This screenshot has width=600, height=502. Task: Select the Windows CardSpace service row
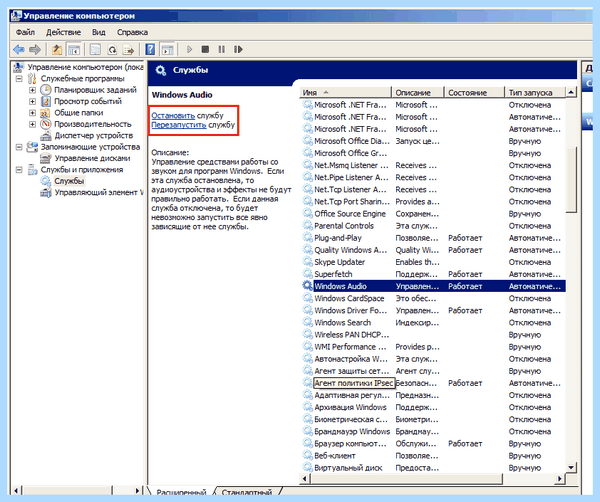point(434,298)
